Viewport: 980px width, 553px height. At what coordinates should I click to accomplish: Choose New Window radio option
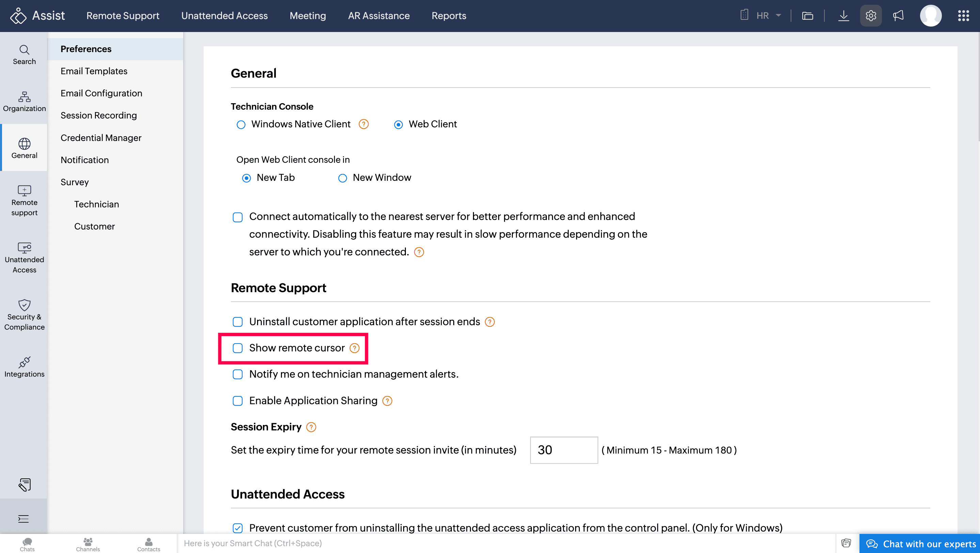[x=343, y=178]
